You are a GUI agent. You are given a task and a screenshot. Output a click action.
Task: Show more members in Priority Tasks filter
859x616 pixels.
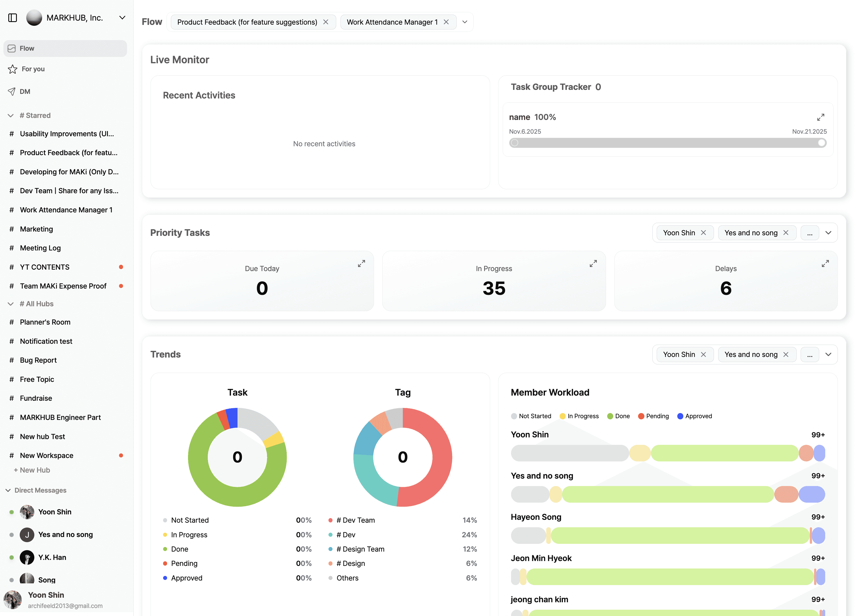point(809,233)
